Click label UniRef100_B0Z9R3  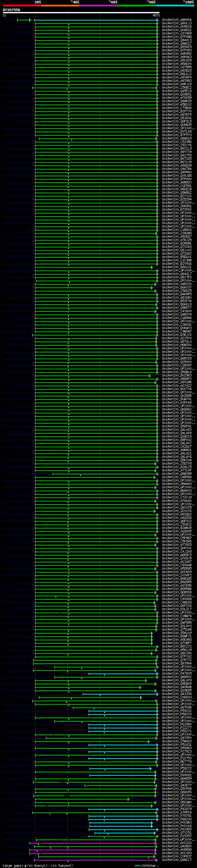[176, 375]
